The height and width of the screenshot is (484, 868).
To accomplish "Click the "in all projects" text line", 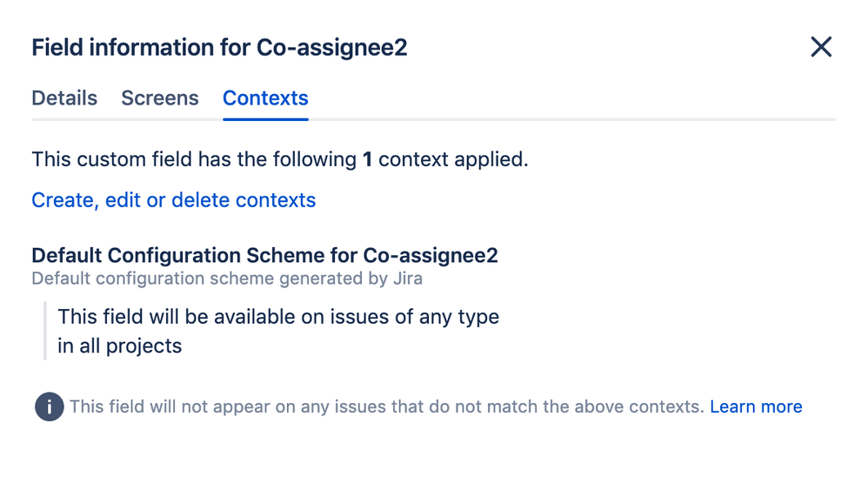I will (x=120, y=346).
